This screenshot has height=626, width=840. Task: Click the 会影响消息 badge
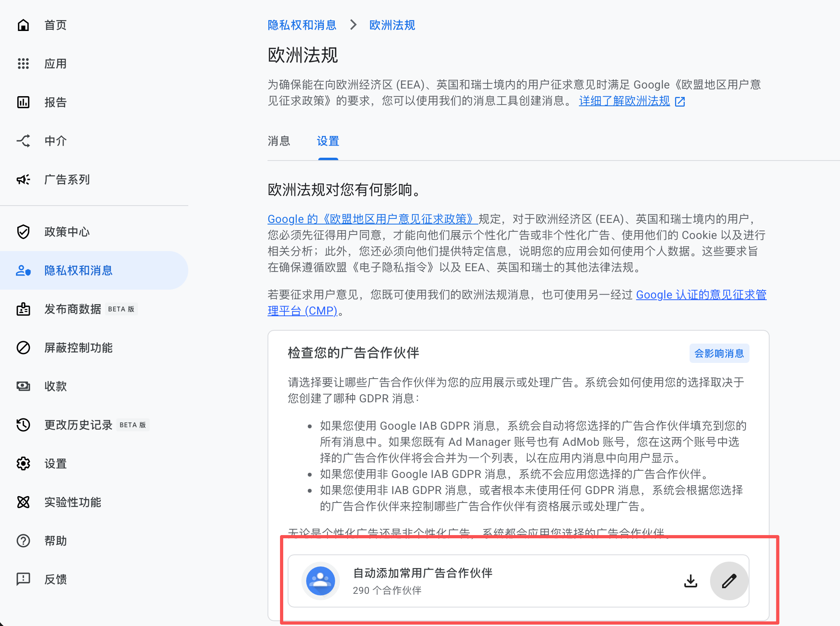719,353
